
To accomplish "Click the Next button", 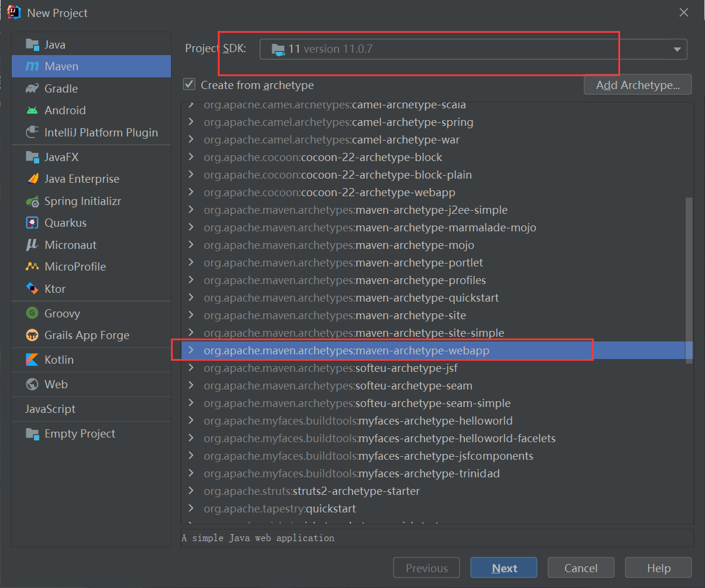I will (504, 568).
